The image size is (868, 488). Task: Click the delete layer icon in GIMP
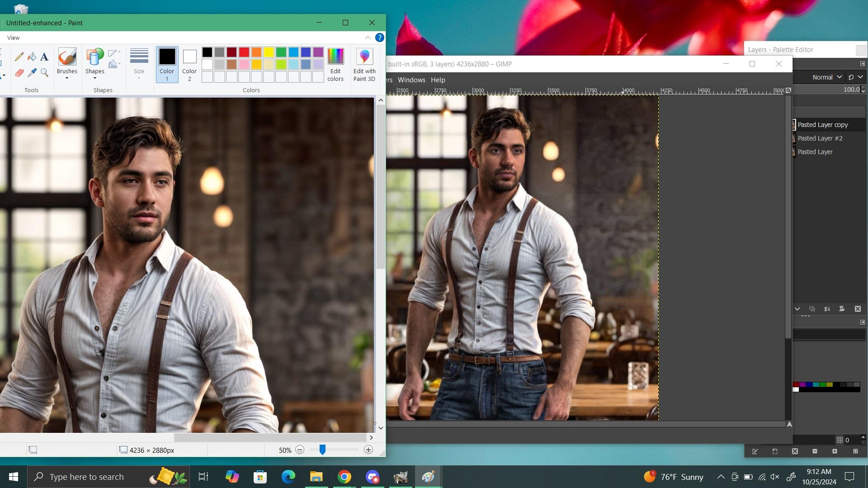pyautogui.click(x=858, y=309)
